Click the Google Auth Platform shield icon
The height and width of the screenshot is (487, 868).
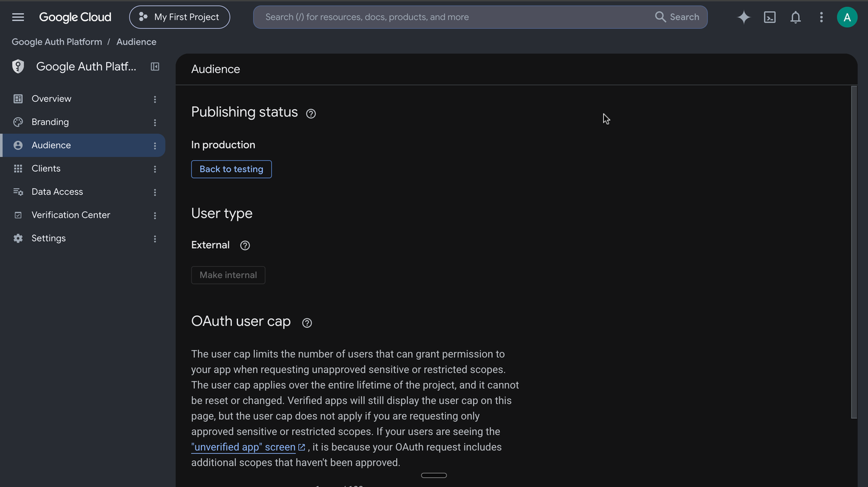click(18, 66)
